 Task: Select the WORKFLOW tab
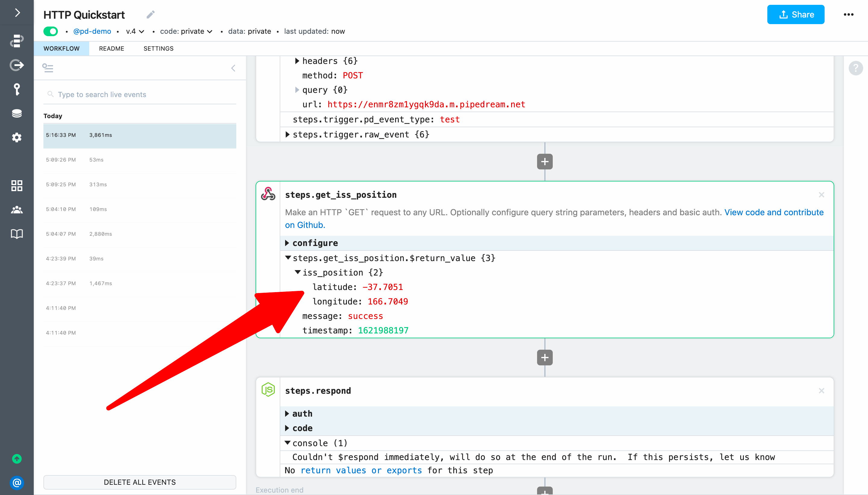61,48
